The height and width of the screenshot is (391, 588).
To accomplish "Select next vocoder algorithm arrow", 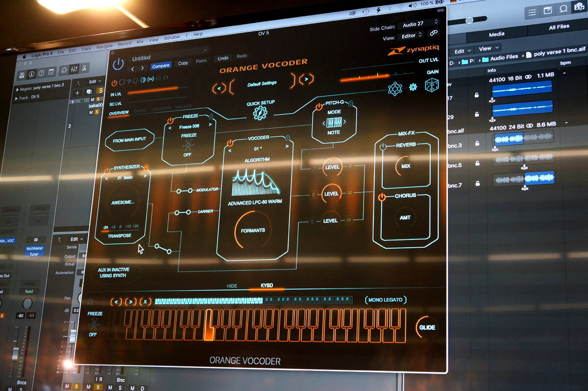I will (287, 147).
